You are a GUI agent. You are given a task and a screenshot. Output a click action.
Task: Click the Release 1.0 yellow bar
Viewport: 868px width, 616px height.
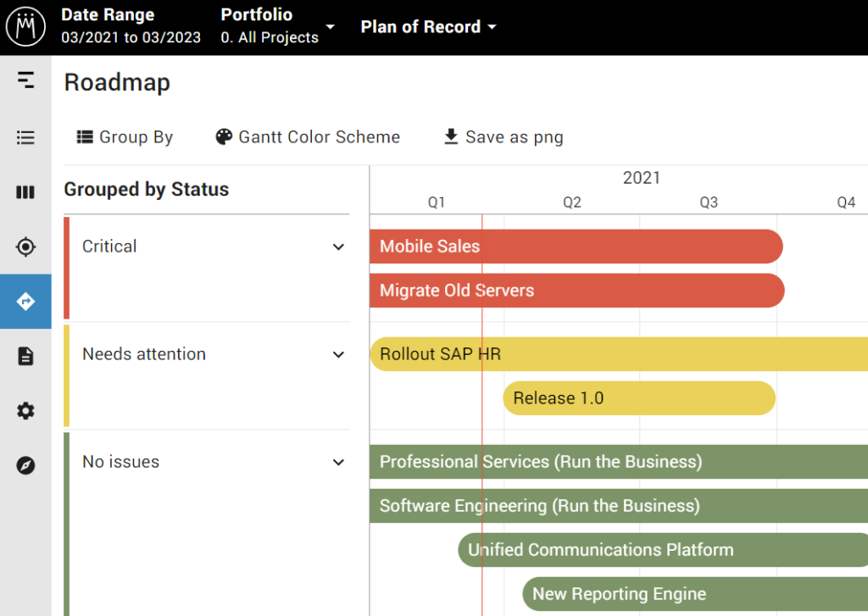(638, 398)
